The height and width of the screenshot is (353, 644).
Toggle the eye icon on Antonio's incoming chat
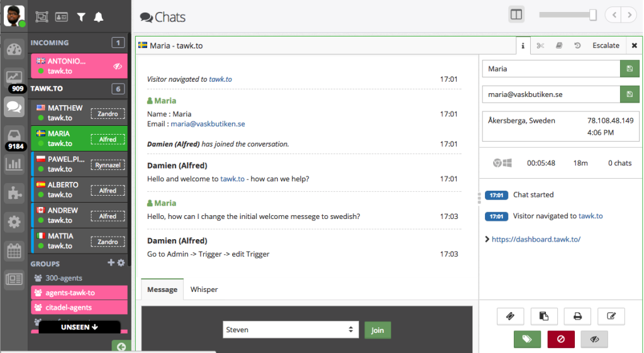click(118, 66)
